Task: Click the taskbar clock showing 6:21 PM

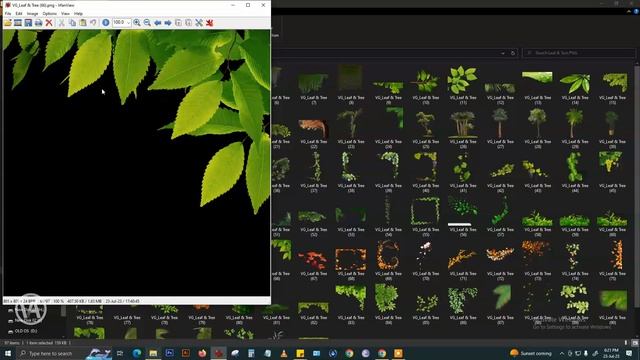Action: (611, 353)
